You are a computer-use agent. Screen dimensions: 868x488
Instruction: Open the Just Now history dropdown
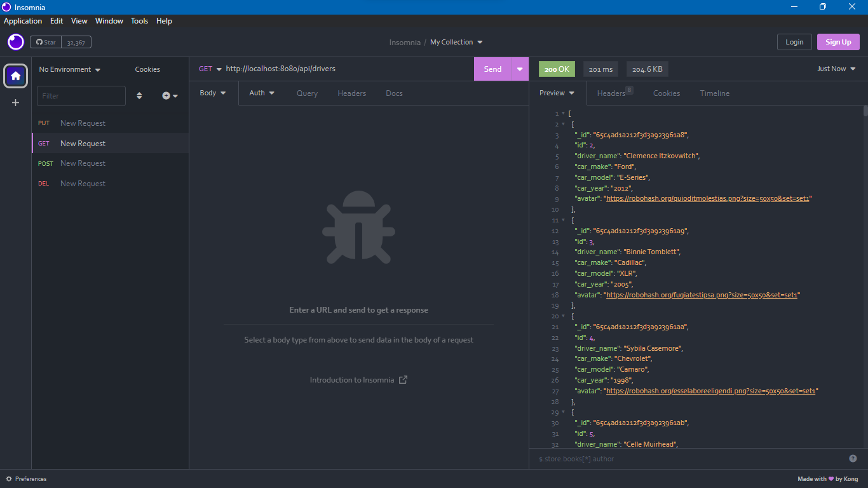(x=836, y=69)
